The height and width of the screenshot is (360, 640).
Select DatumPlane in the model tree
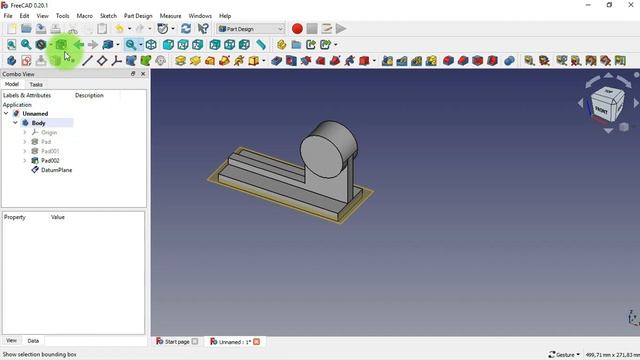point(56,170)
